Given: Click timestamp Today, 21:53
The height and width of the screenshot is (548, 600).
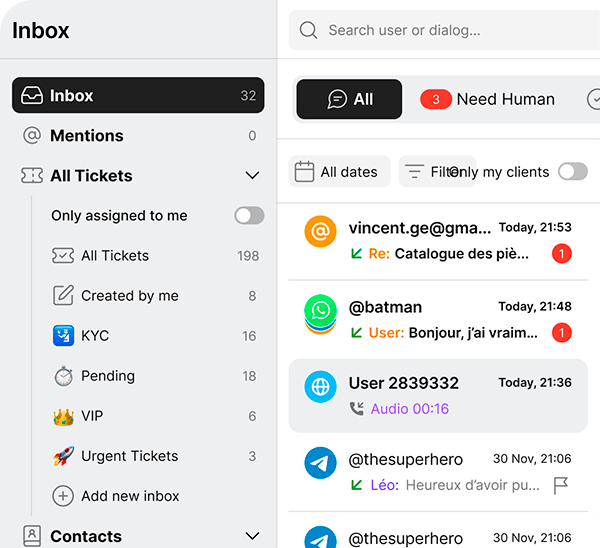Looking at the screenshot, I should [535, 227].
